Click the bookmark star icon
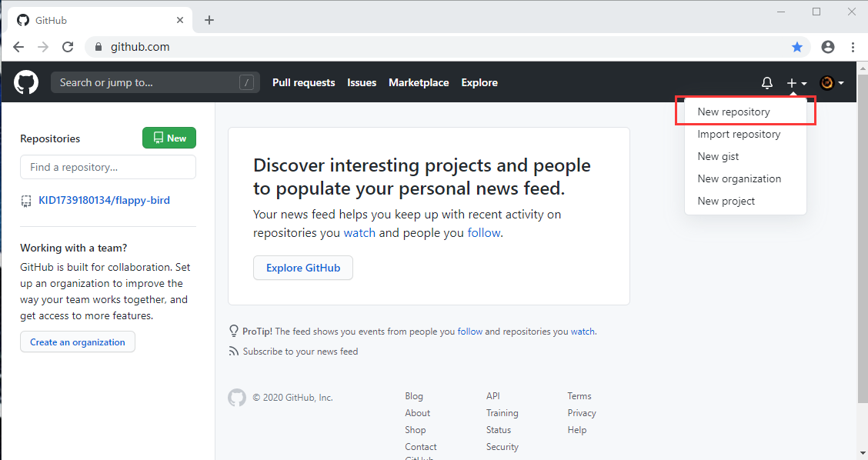This screenshot has width=868, height=460. pyautogui.click(x=797, y=47)
